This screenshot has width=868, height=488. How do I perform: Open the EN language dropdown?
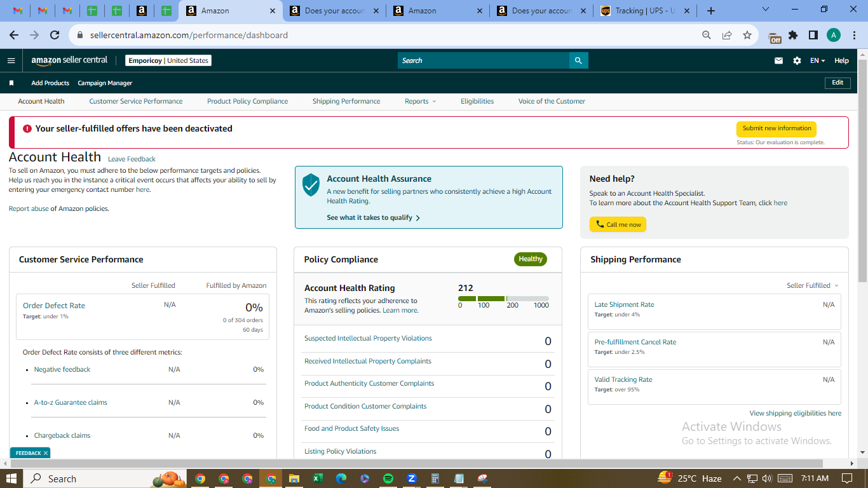click(x=817, y=61)
